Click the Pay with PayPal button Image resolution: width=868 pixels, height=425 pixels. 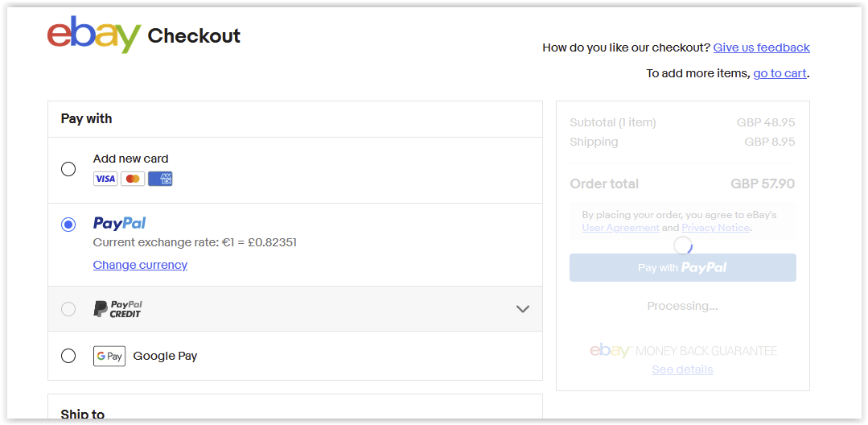(x=682, y=267)
